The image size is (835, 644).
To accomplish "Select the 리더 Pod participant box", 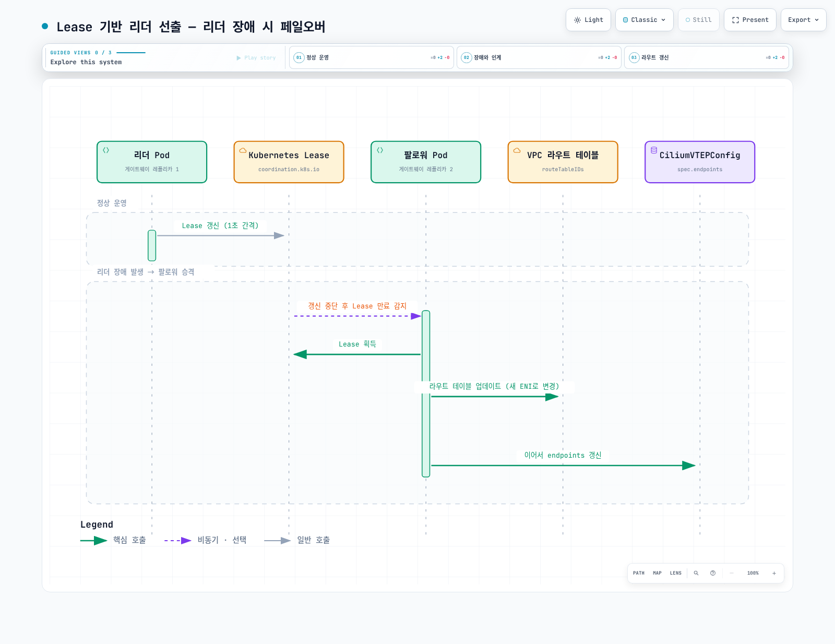I will [152, 162].
